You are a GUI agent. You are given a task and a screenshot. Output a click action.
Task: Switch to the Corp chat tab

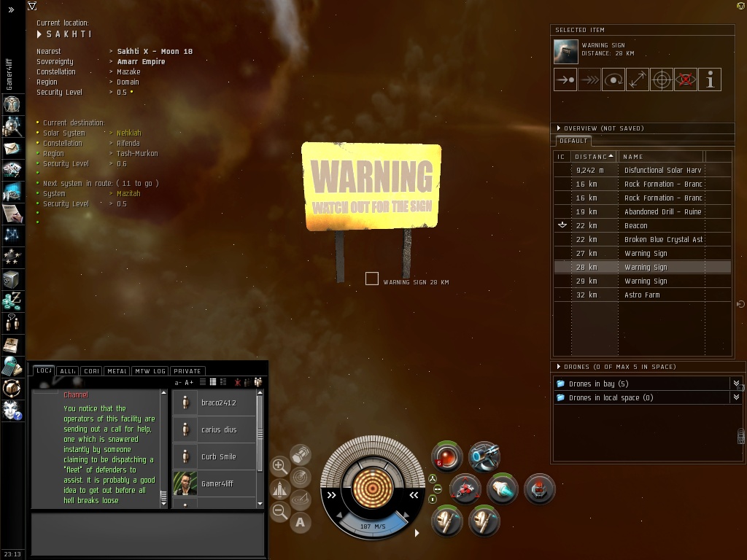tap(91, 371)
